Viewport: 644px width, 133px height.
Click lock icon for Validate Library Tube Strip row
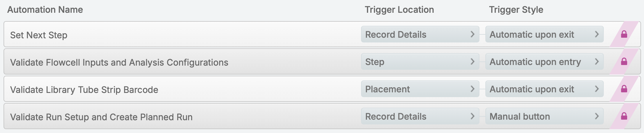(624, 89)
